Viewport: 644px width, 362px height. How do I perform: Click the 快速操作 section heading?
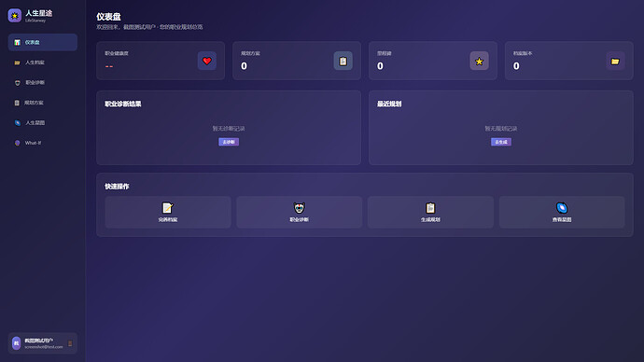(x=117, y=187)
